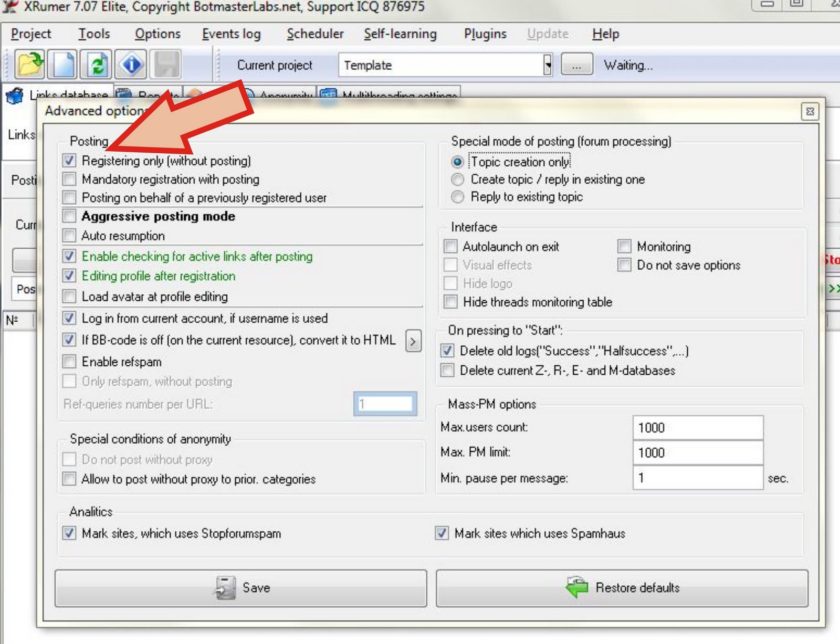
Task: Open project using the folder toolbar icon
Action: (30, 64)
